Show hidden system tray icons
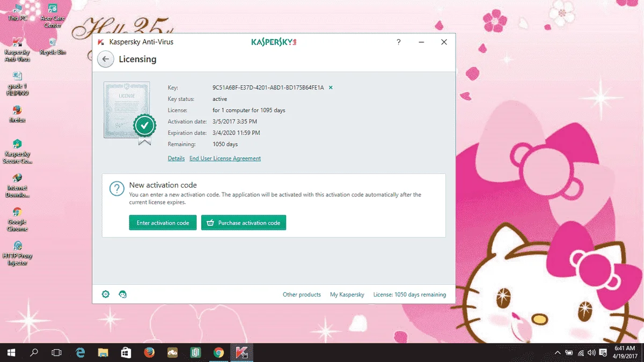Screen dimensions: 644x362 tap(558, 353)
